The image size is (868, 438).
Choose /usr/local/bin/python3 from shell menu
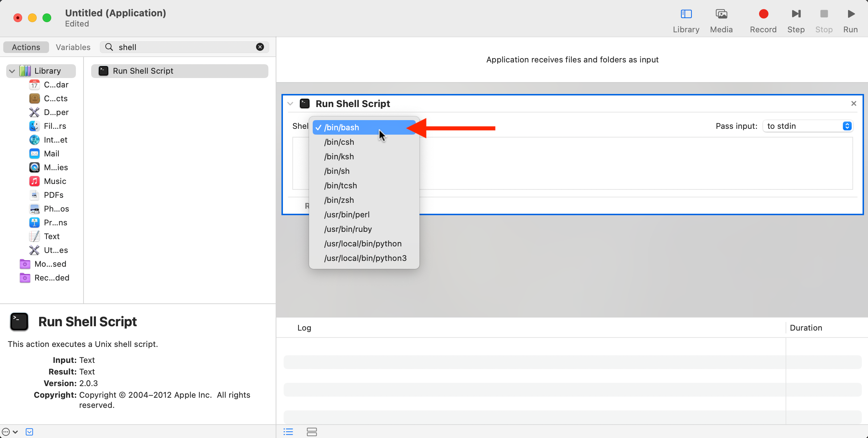pyautogui.click(x=365, y=258)
